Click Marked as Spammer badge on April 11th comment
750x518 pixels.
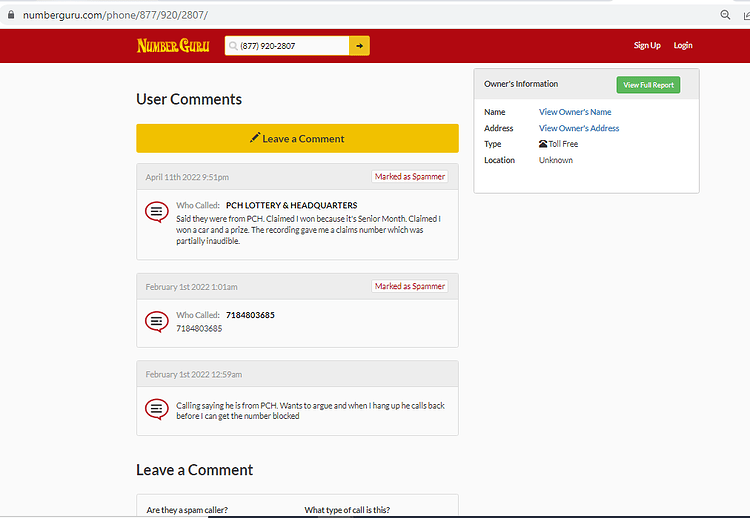tap(409, 176)
